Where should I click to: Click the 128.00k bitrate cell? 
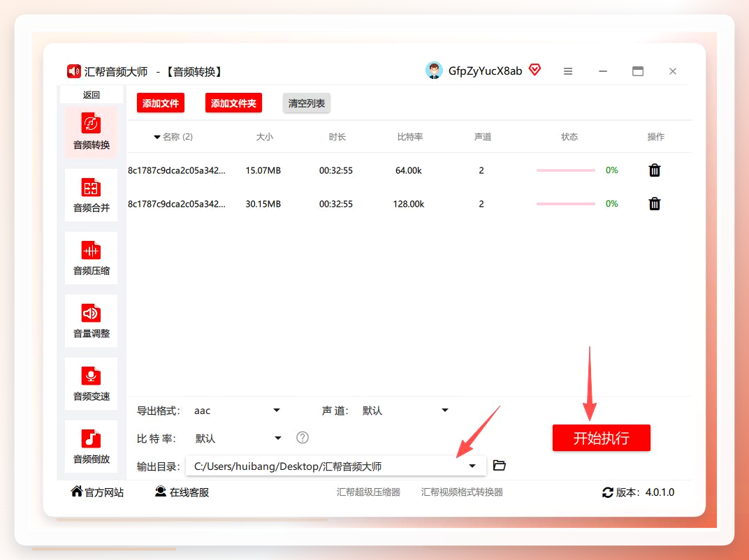(x=409, y=204)
